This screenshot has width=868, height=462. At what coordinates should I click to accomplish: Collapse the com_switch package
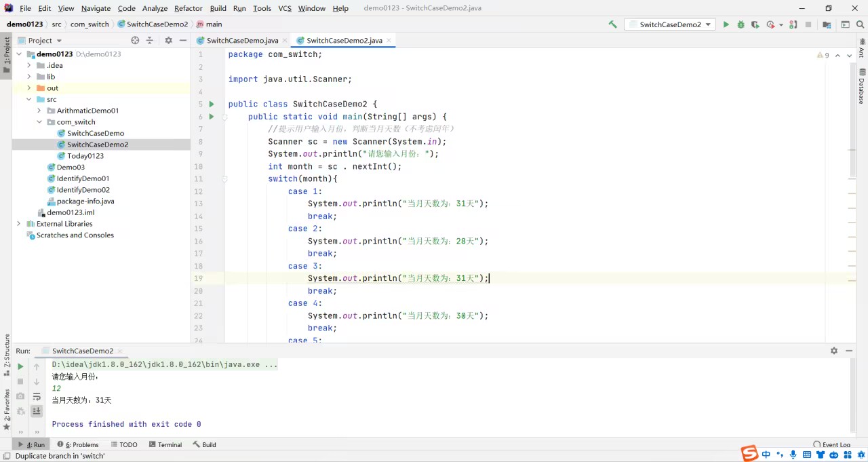39,122
